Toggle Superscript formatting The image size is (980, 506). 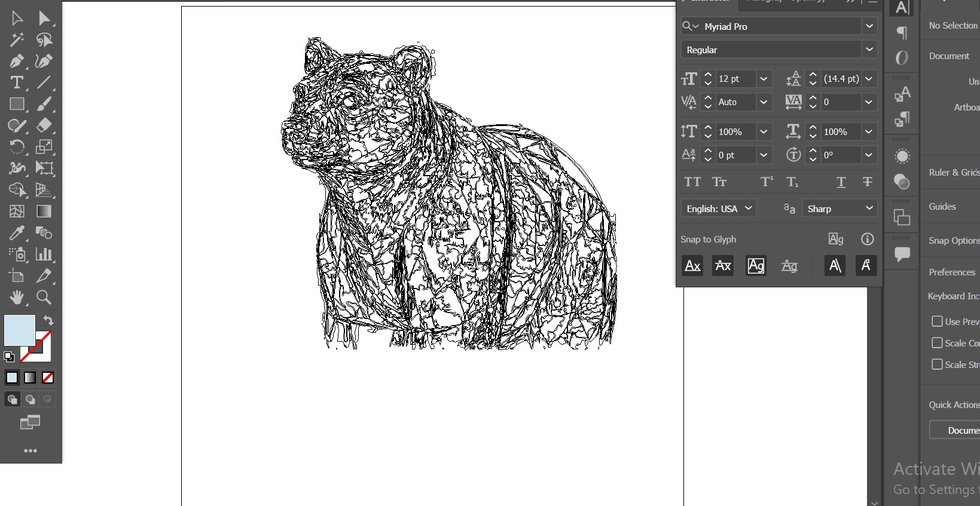pyautogui.click(x=767, y=182)
